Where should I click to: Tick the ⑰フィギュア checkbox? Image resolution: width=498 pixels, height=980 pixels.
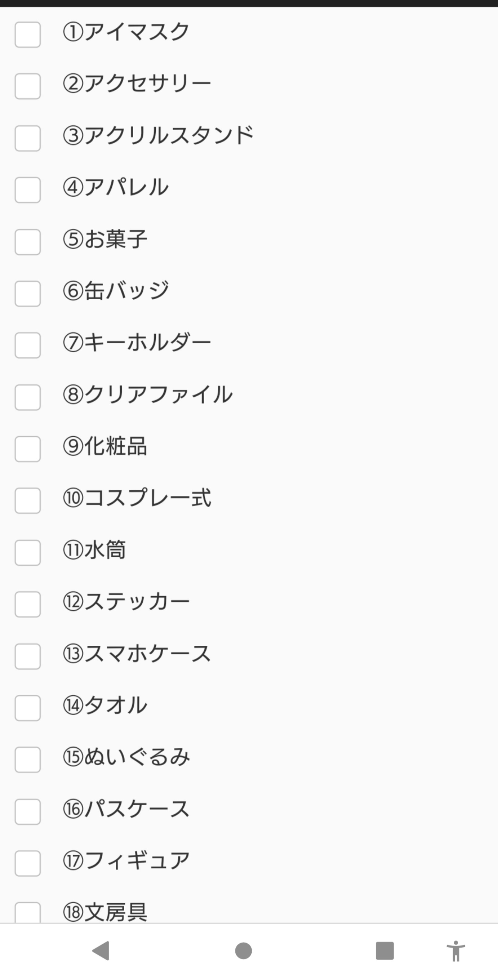[x=28, y=864]
